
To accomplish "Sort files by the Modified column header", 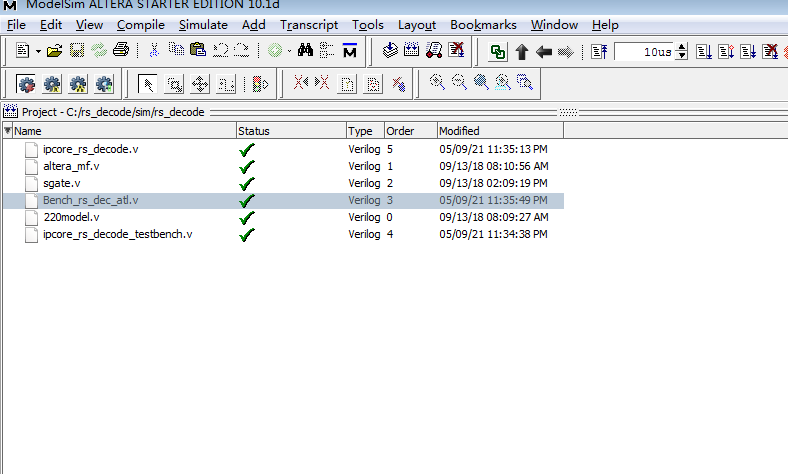I will [500, 131].
